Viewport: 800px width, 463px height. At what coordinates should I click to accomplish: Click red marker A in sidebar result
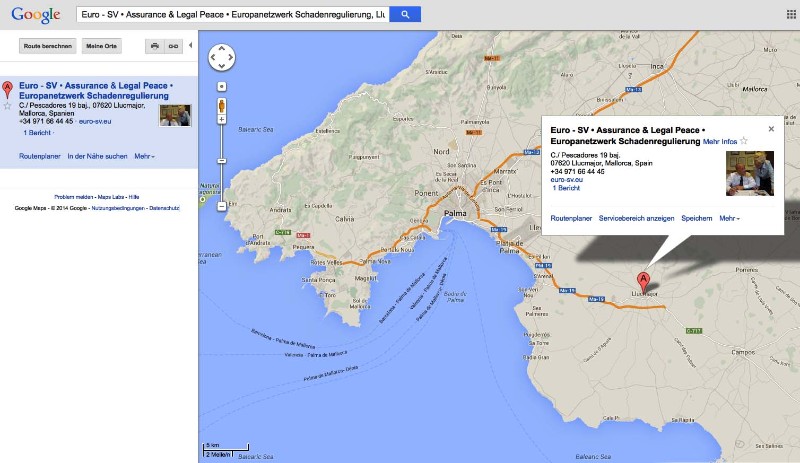click(7, 89)
